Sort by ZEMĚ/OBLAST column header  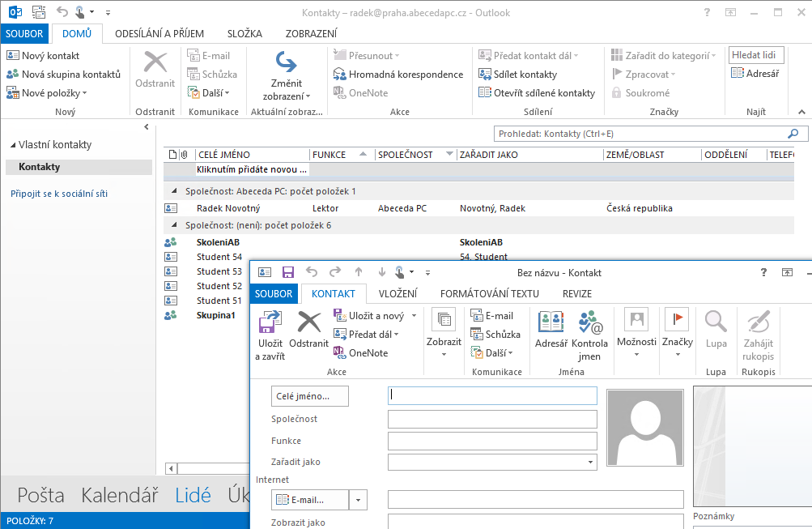click(x=653, y=155)
